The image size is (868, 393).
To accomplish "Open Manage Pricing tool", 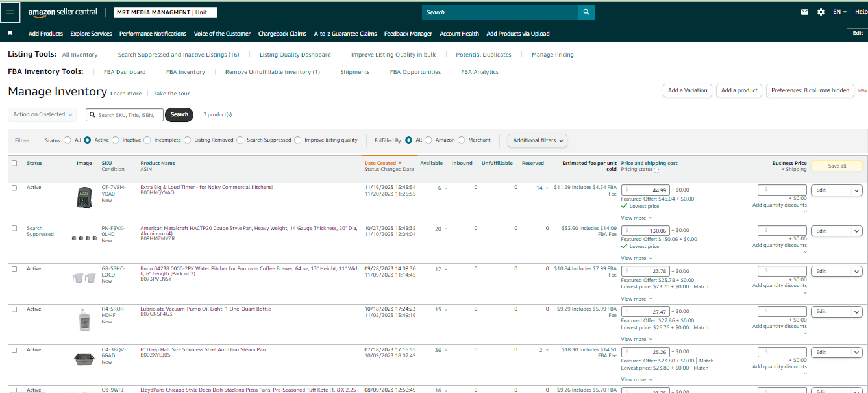I will point(552,55).
